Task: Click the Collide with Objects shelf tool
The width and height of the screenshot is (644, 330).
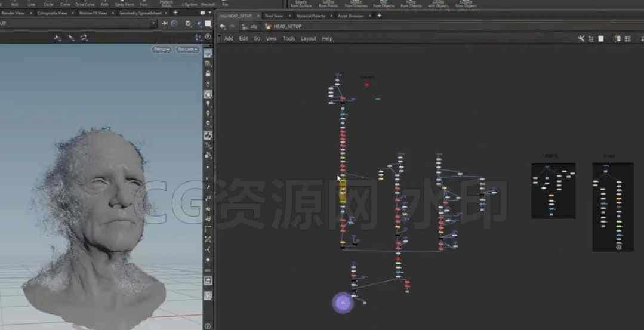Action: click(x=438, y=4)
